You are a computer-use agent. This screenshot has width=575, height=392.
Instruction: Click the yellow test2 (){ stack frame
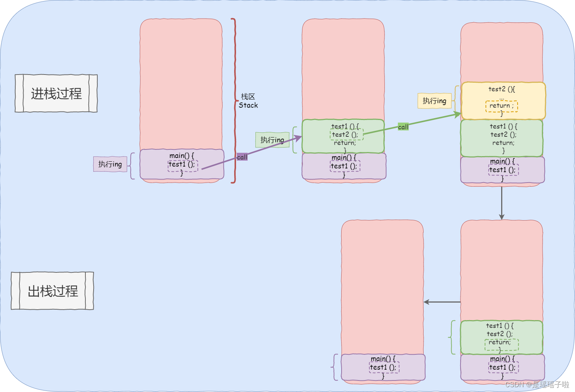point(503,101)
